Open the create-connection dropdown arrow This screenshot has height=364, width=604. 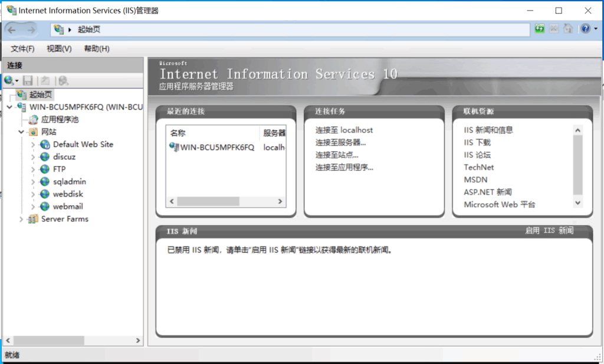click(x=17, y=81)
